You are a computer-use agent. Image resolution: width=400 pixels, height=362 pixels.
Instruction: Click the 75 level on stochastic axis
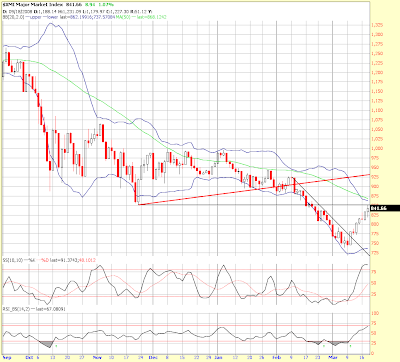click(x=374, y=272)
